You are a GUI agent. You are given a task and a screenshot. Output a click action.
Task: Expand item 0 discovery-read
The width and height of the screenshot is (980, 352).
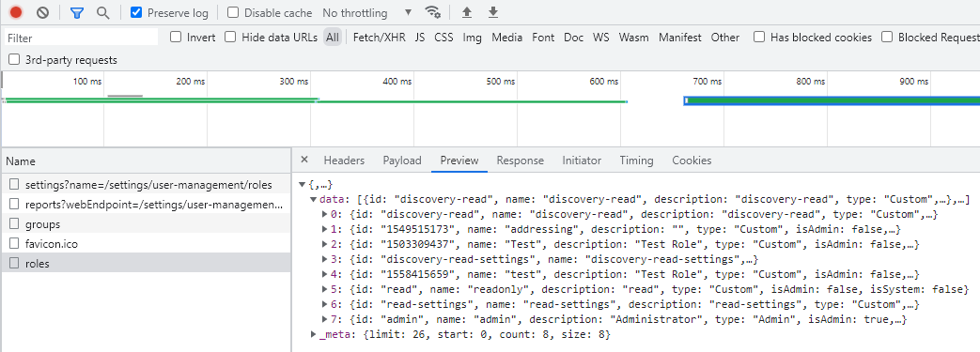324,215
